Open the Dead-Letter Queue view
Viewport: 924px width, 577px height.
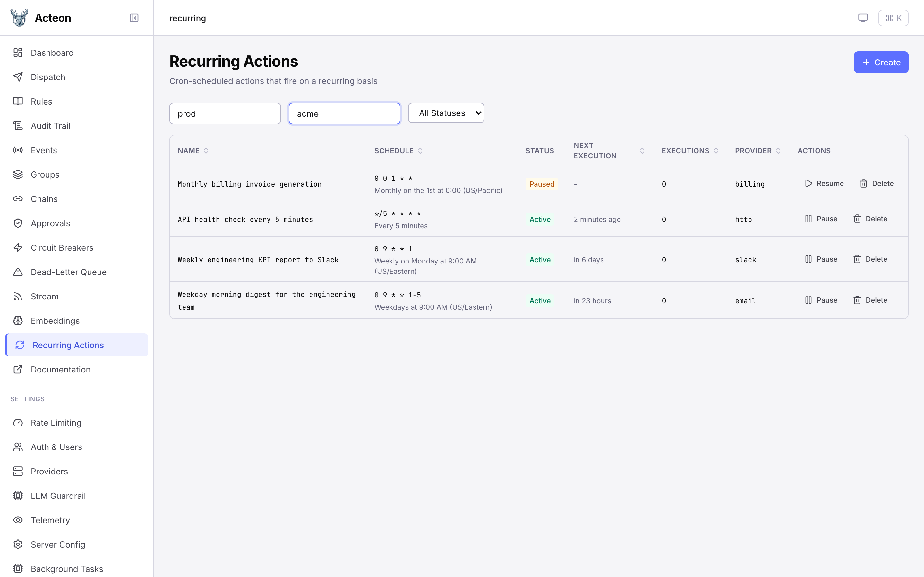(x=68, y=272)
